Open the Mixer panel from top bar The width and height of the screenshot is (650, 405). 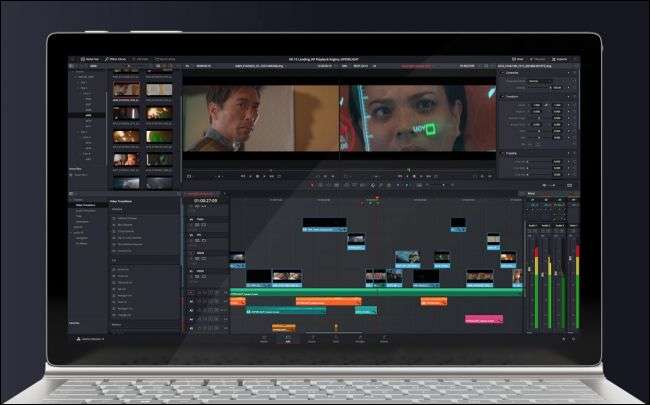[x=517, y=59]
